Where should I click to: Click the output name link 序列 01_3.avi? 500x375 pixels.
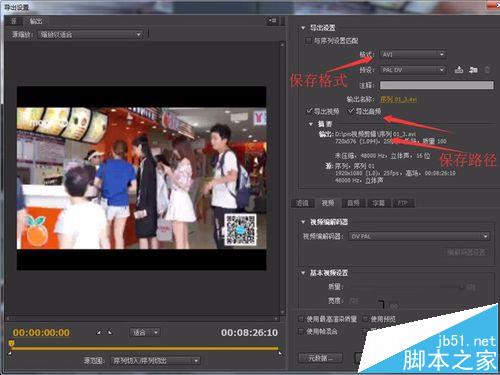click(398, 99)
